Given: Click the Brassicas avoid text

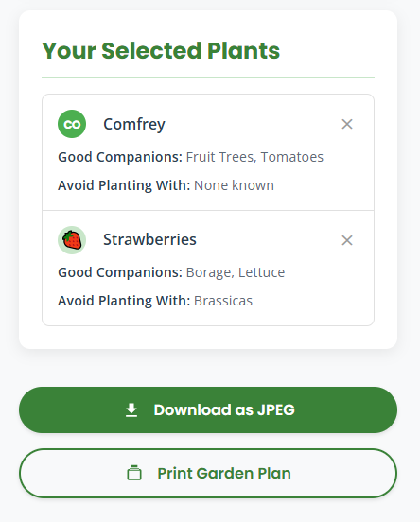Looking at the screenshot, I should [x=223, y=301].
